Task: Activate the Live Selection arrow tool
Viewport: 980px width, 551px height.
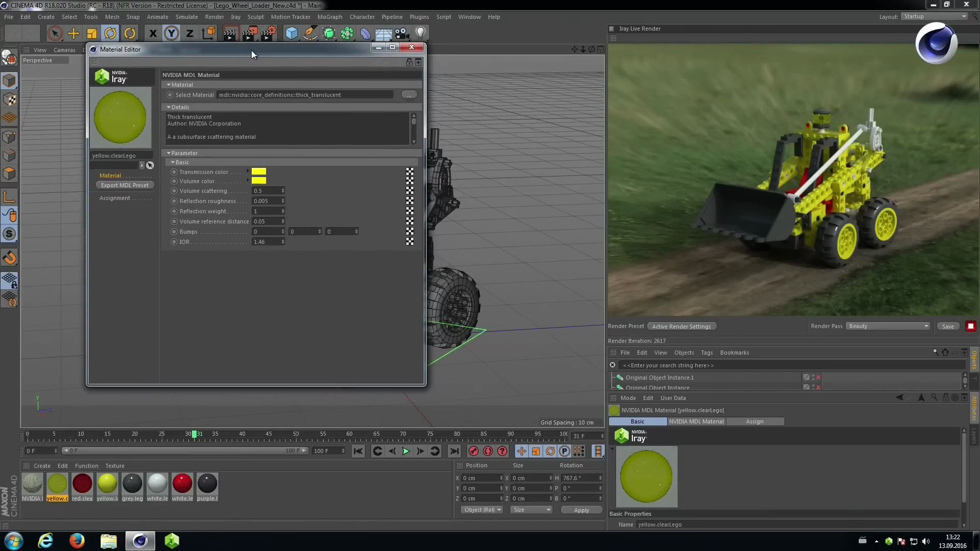Action: click(55, 34)
